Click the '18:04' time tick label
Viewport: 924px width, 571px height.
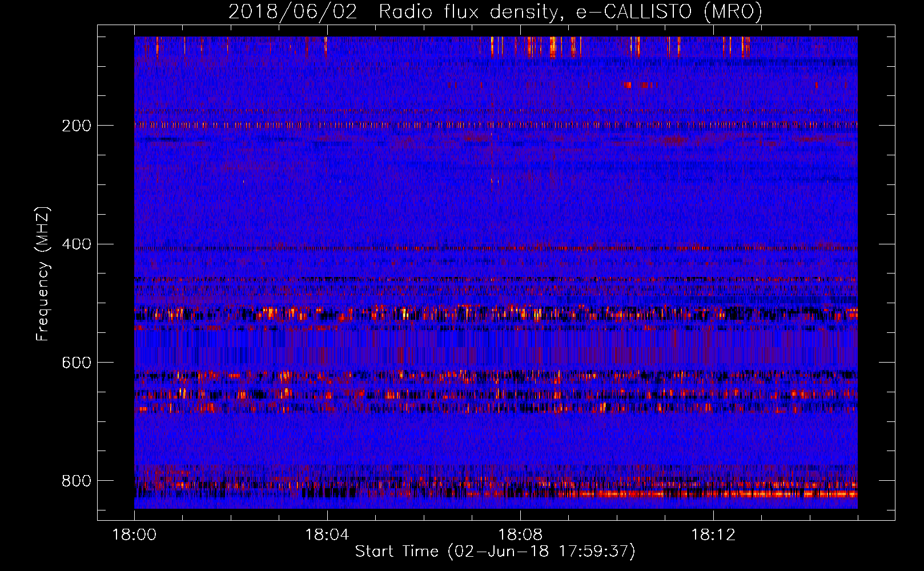click(327, 535)
